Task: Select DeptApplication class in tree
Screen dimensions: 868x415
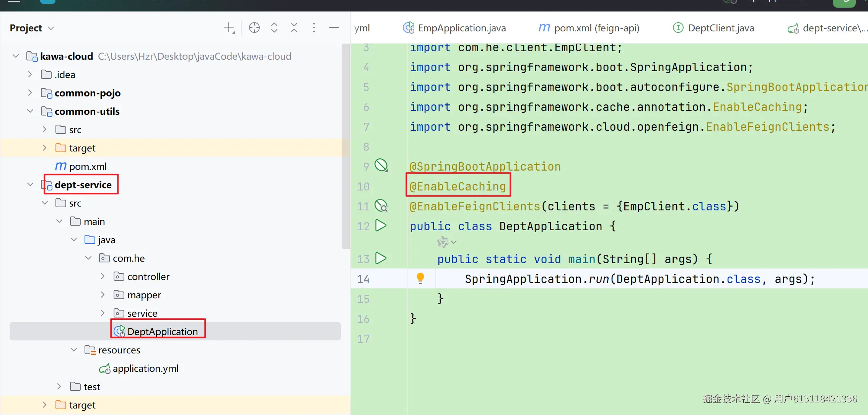Action: coord(162,331)
